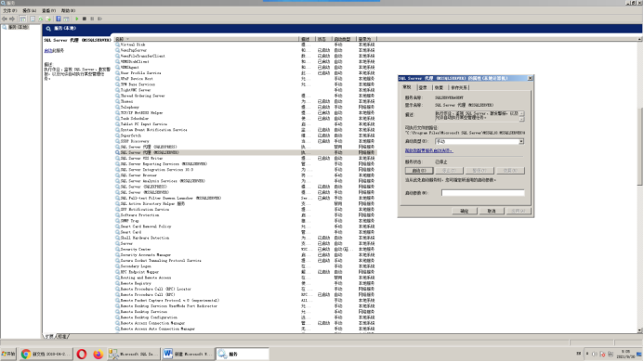
Task: Click the Startup Type column header
Action: click(x=344, y=39)
